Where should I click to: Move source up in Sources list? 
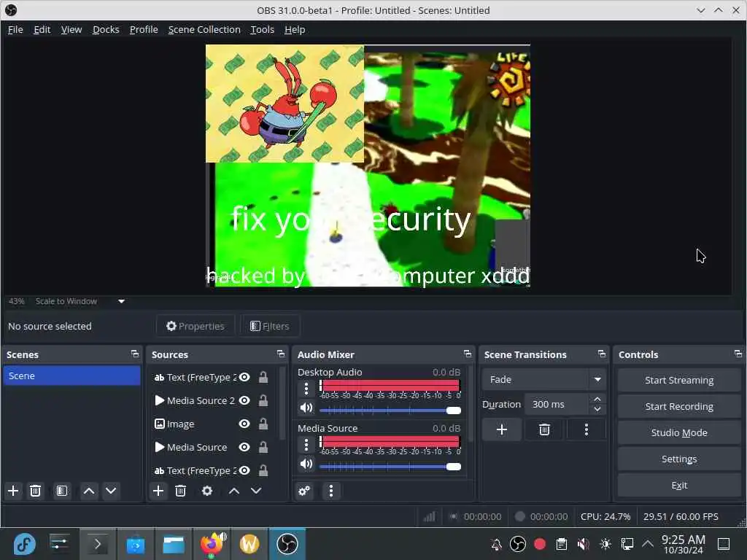coord(234,491)
